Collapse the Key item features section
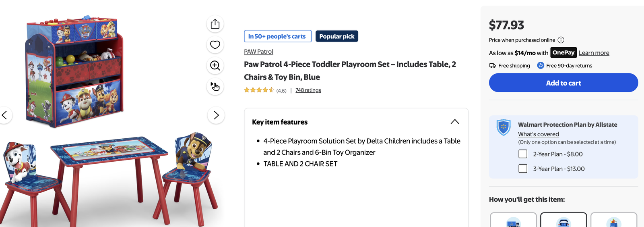This screenshot has width=644, height=227. point(455,122)
